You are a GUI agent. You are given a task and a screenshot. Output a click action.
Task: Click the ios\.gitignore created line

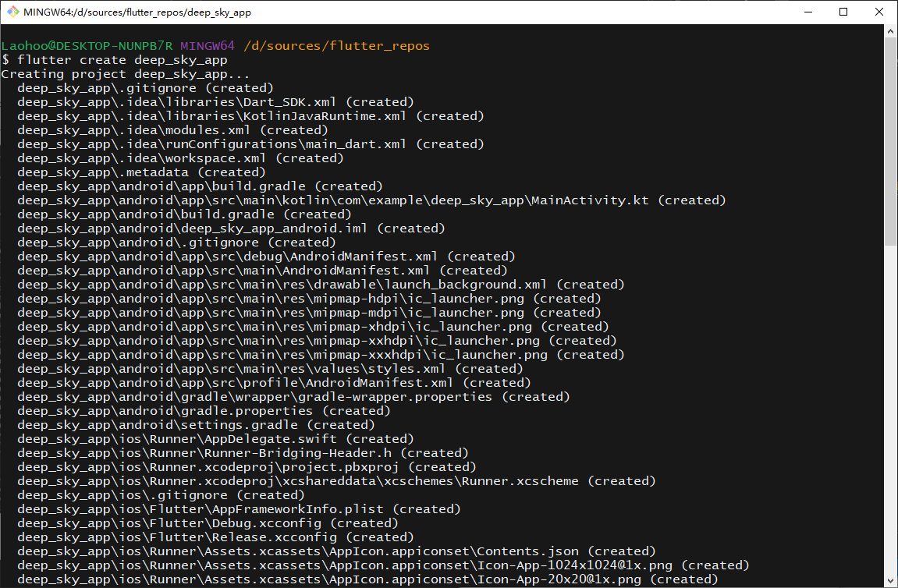click(161, 494)
